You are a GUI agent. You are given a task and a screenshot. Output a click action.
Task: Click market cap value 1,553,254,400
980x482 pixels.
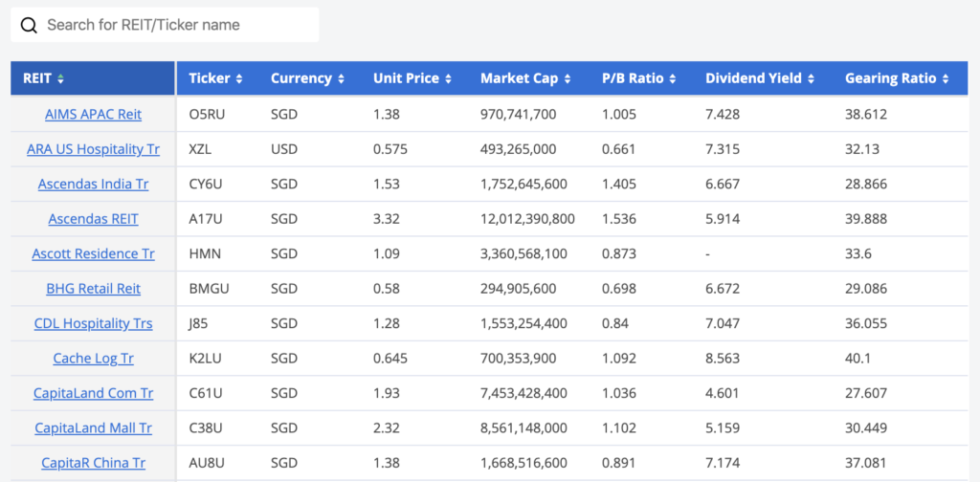523,323
